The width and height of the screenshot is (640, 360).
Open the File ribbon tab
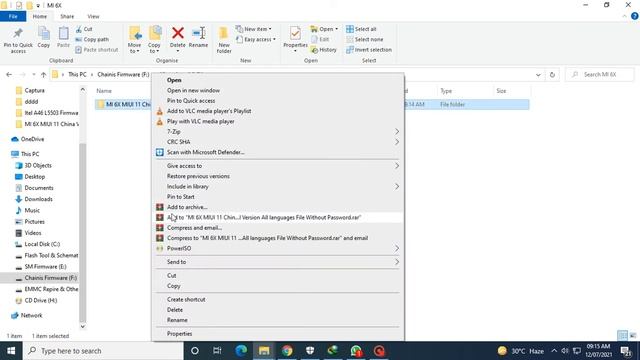click(13, 16)
